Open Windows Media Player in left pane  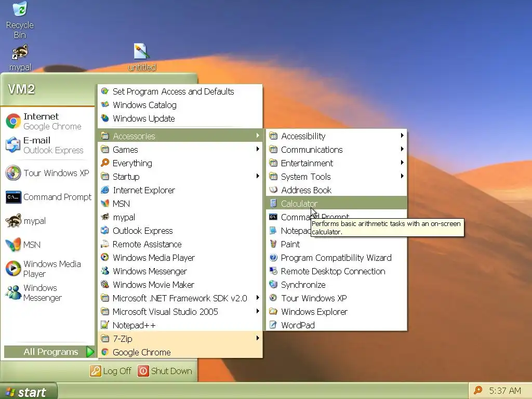47,269
